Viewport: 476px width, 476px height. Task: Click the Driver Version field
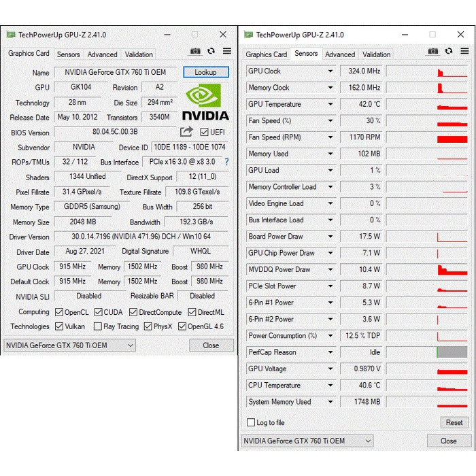[x=141, y=237]
